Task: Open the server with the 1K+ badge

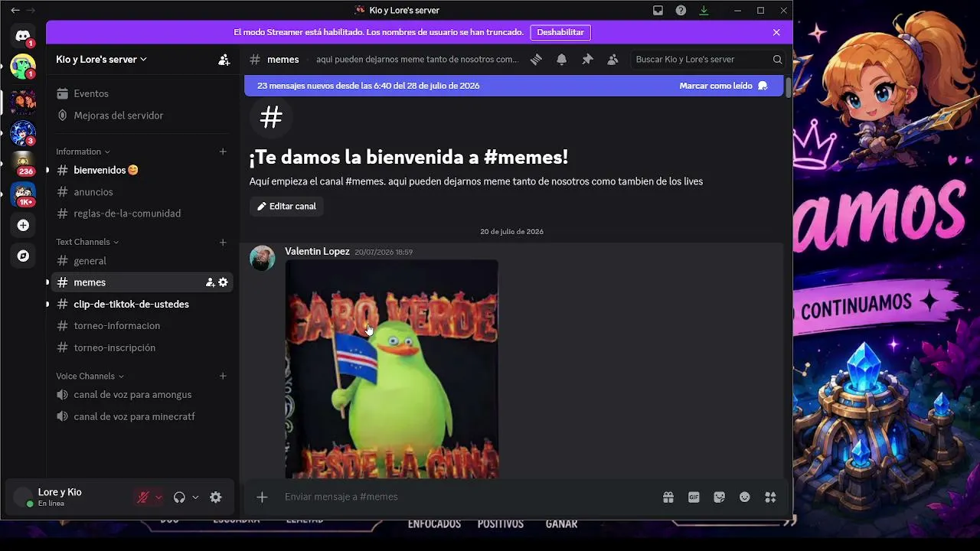Action: (23, 194)
